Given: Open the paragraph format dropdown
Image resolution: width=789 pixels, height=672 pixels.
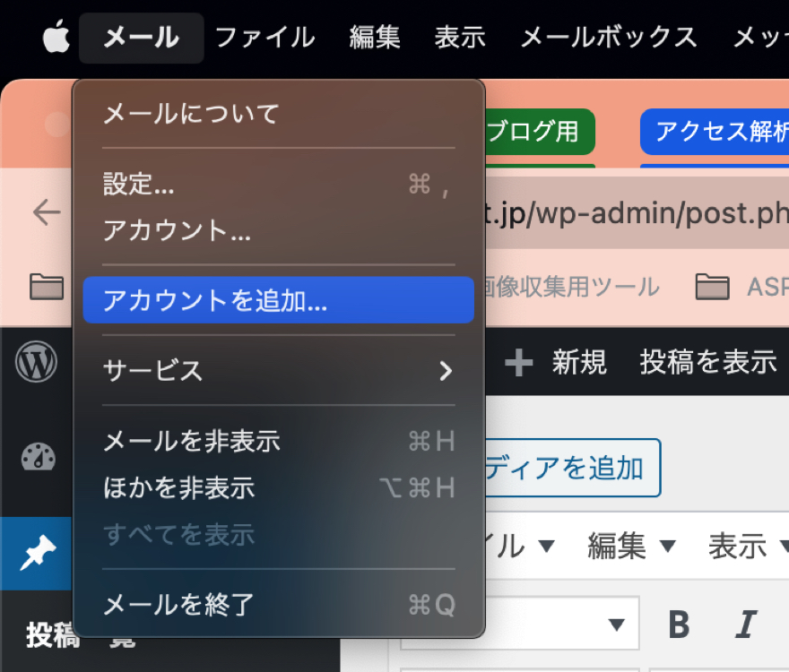Looking at the screenshot, I should 561,625.
